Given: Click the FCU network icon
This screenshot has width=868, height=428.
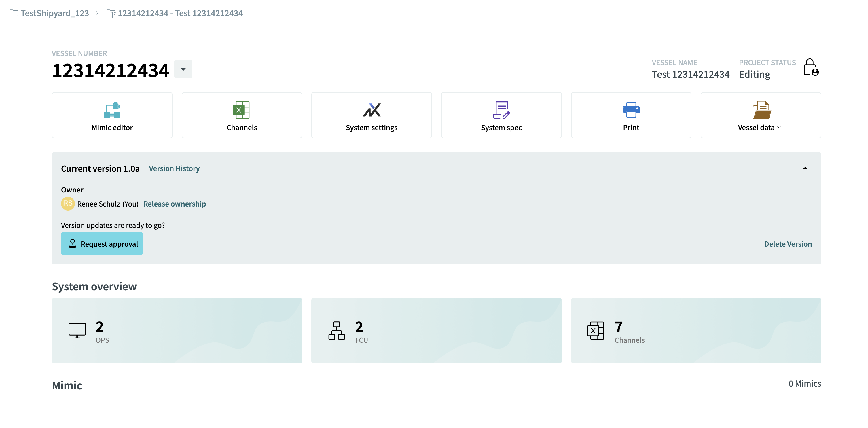Looking at the screenshot, I should pyautogui.click(x=336, y=330).
